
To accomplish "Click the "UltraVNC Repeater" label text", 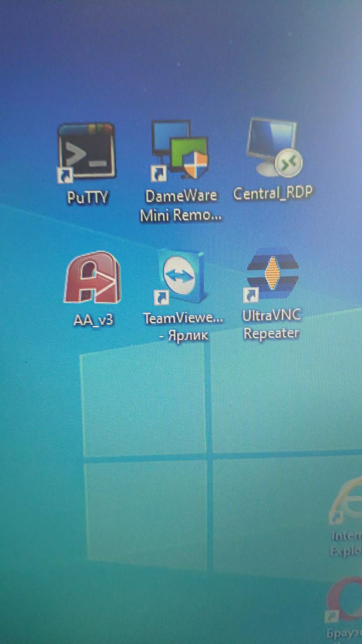I will pyautogui.click(x=271, y=325).
